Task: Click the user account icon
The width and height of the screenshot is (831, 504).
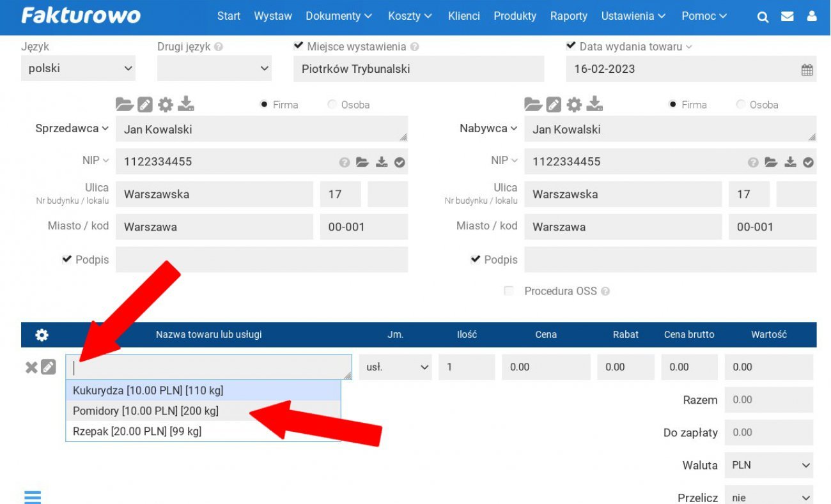Action: click(x=812, y=17)
